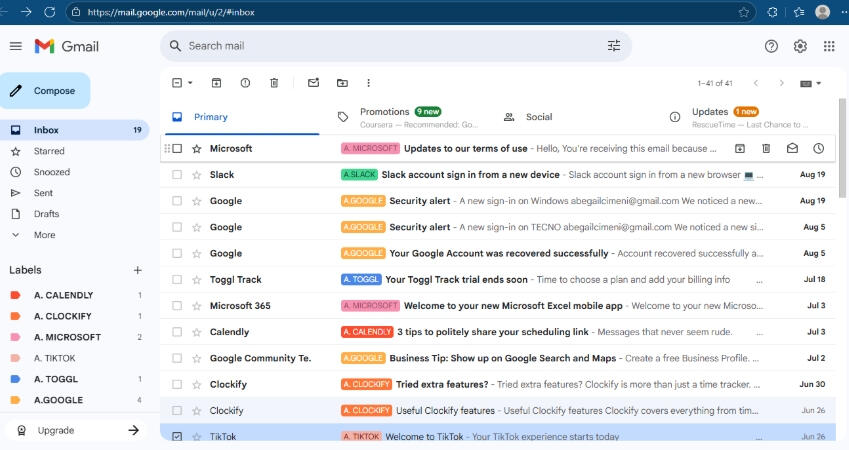Click Upgrade button in sidebar

coord(76,431)
